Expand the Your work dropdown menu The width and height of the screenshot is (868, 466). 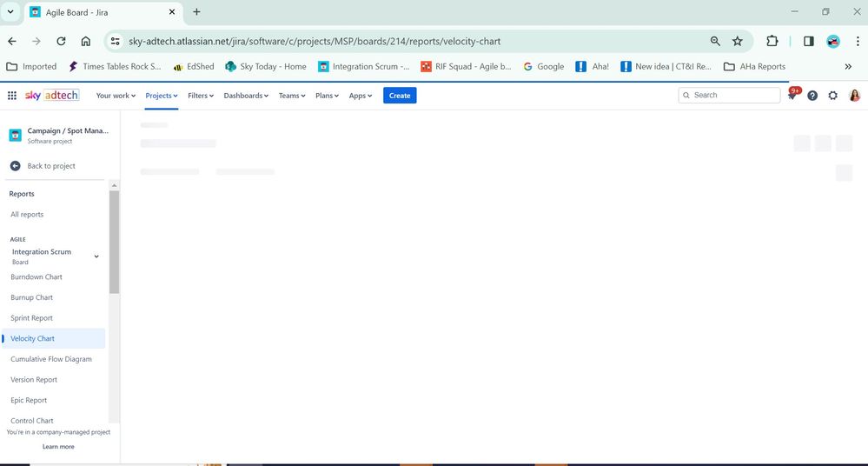click(x=116, y=96)
